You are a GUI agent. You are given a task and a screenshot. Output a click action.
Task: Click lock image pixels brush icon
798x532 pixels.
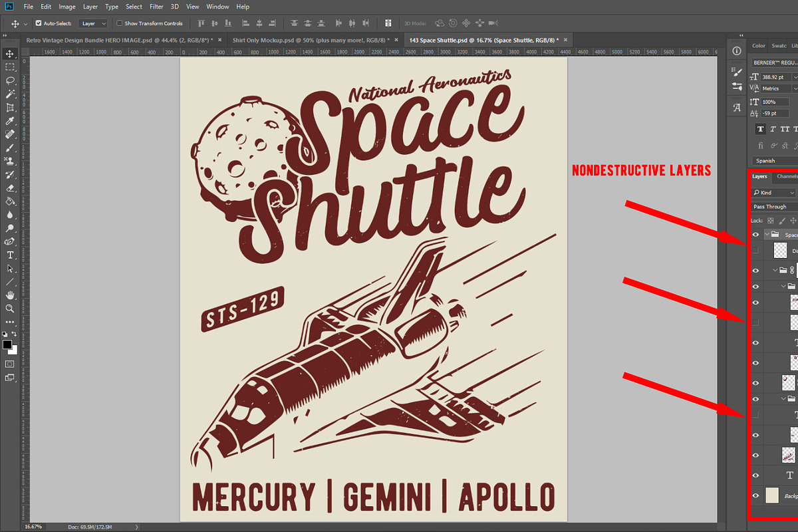tap(782, 220)
